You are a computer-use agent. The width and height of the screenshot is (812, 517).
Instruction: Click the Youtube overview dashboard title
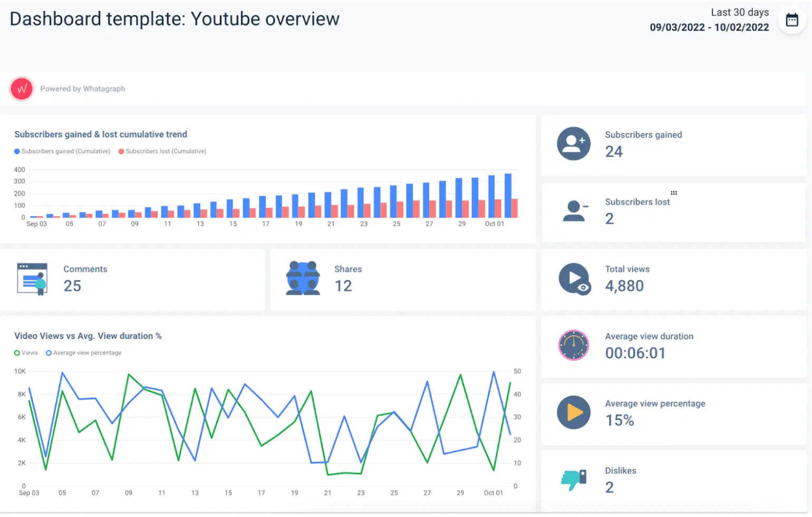(174, 18)
